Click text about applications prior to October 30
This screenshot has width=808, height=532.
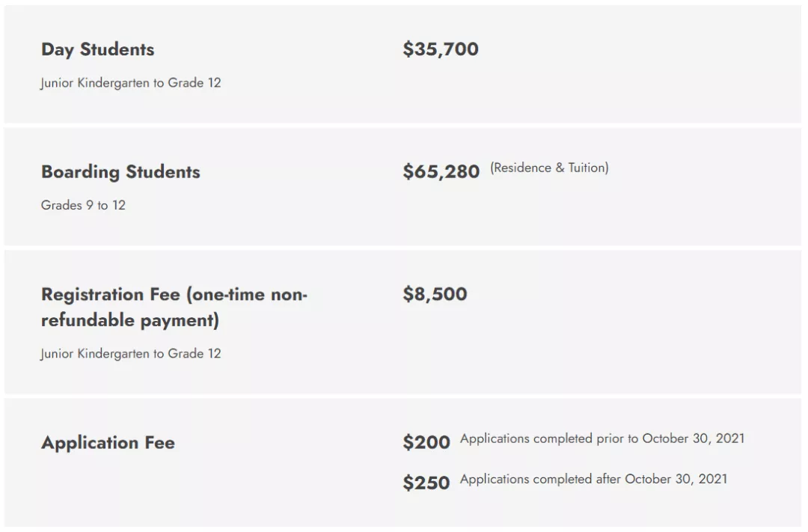[x=602, y=438]
